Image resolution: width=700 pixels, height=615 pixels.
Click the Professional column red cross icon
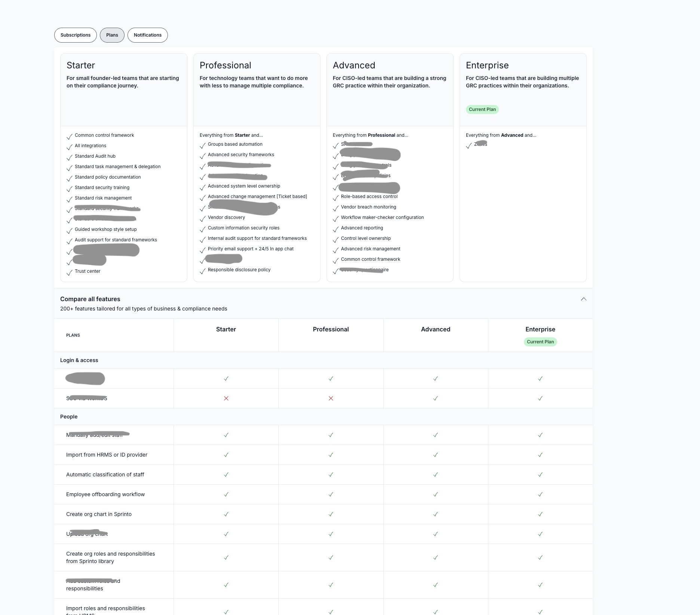pyautogui.click(x=331, y=398)
